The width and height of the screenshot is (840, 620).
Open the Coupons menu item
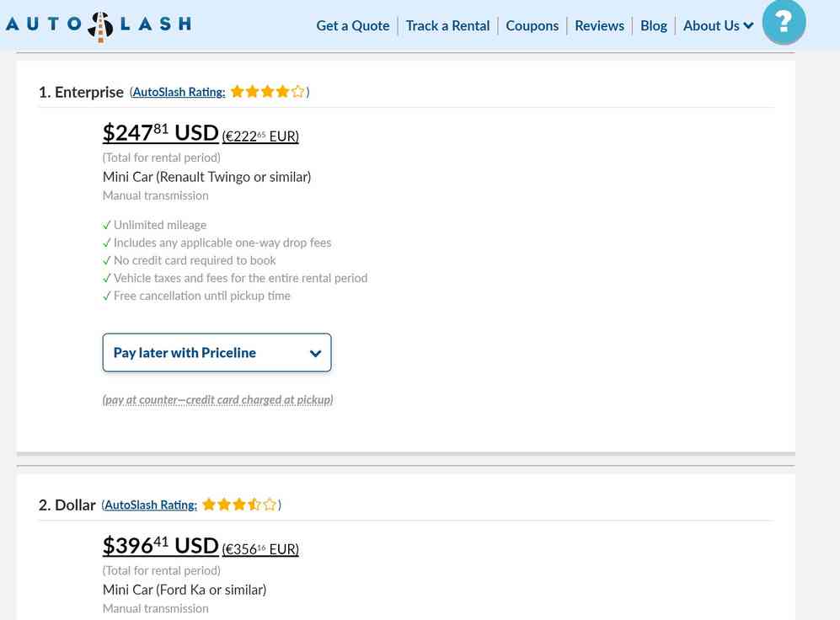click(x=532, y=26)
